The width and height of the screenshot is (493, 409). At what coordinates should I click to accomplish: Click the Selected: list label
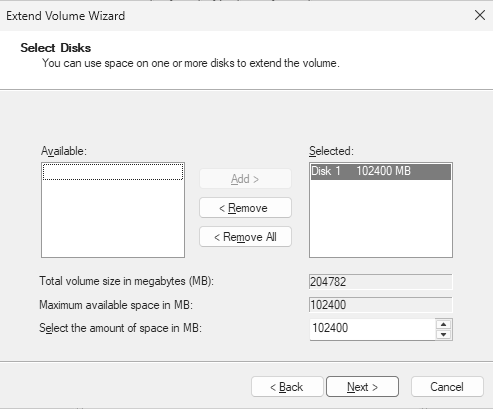pyautogui.click(x=331, y=151)
